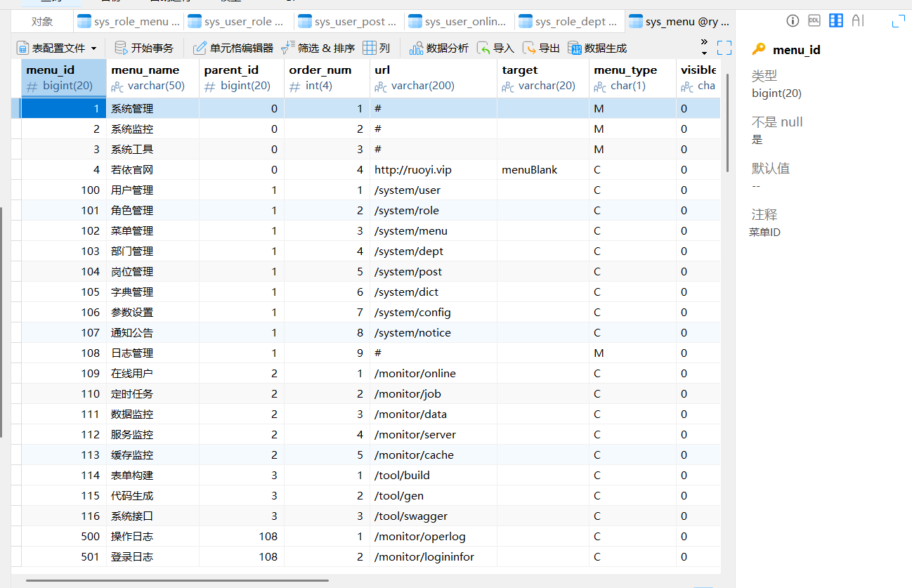
Task: Click the /monitor/data url cell
Action: [434, 414]
